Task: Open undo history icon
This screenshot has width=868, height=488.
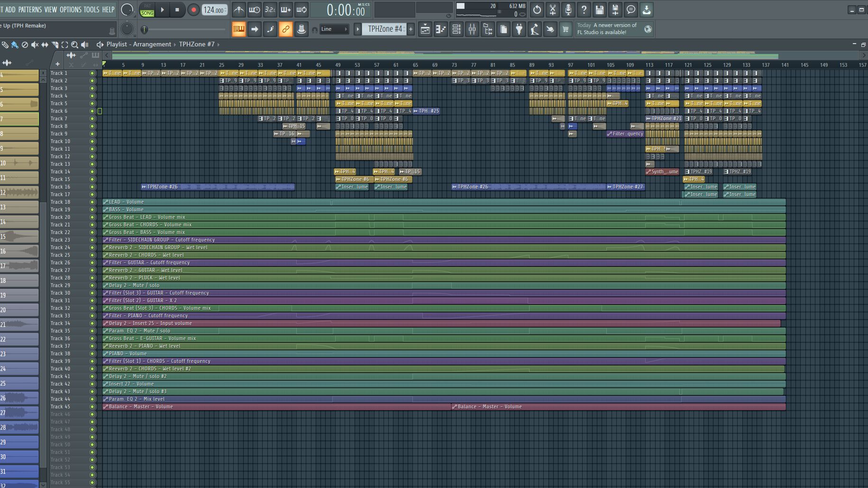Action: click(x=537, y=9)
